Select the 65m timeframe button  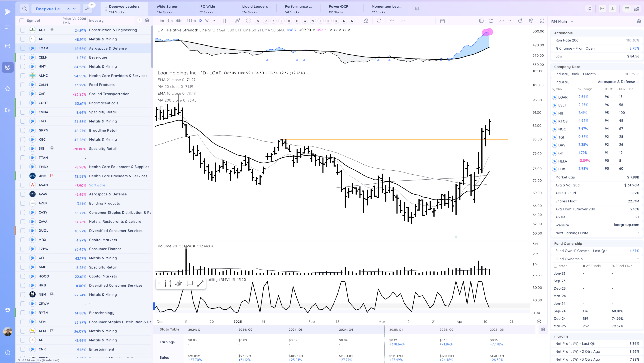180,21
